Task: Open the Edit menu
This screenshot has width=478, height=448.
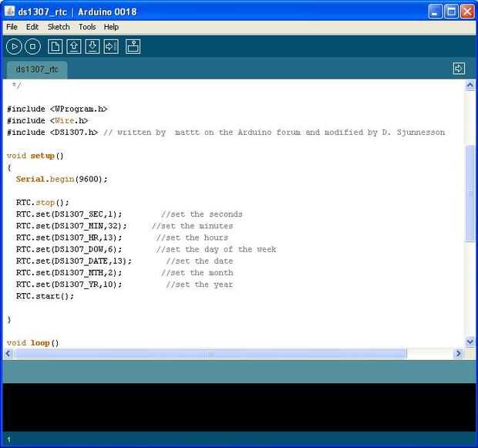Action: point(32,27)
